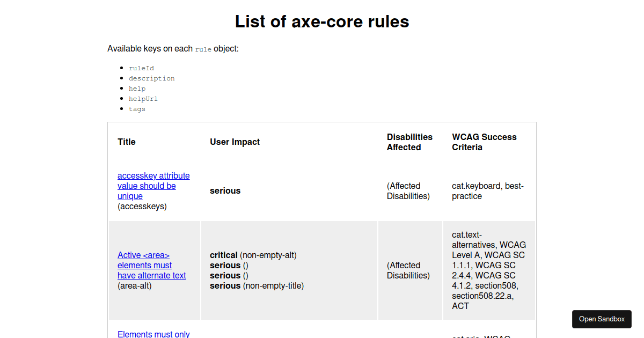Click the critical non-empty-alt impact entry
The image size is (644, 338).
pos(253,255)
